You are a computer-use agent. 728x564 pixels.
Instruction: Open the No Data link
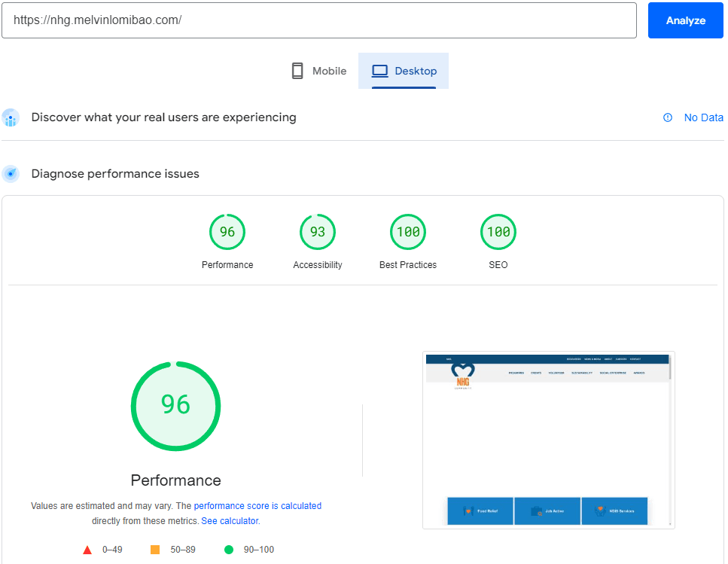click(703, 117)
